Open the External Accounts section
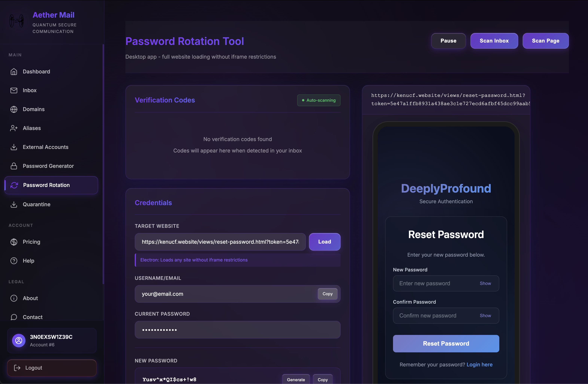This screenshot has height=384, width=588. click(x=45, y=147)
